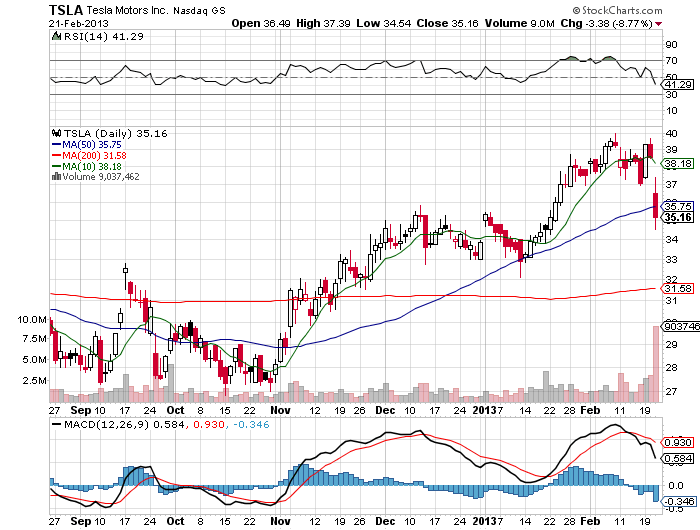The height and width of the screenshot is (530, 700).
Task: Click the Volume 9.0M header value
Action: point(520,23)
